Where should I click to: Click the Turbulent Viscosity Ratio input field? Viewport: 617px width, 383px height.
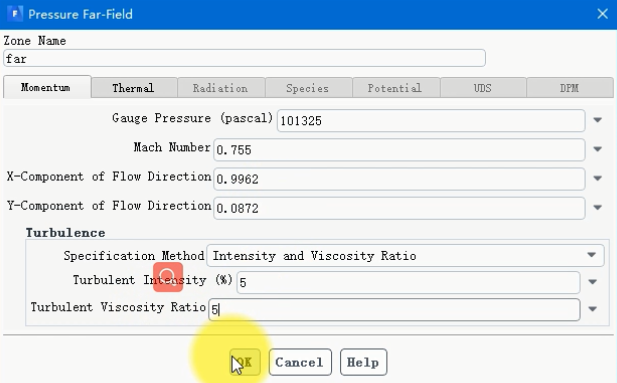(394, 309)
